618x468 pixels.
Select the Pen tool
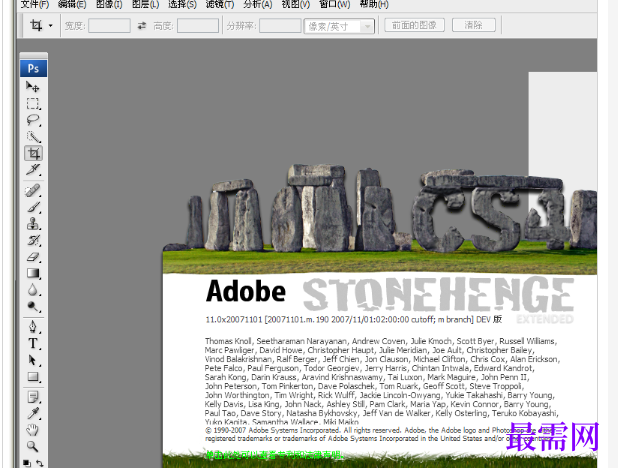[x=33, y=326]
